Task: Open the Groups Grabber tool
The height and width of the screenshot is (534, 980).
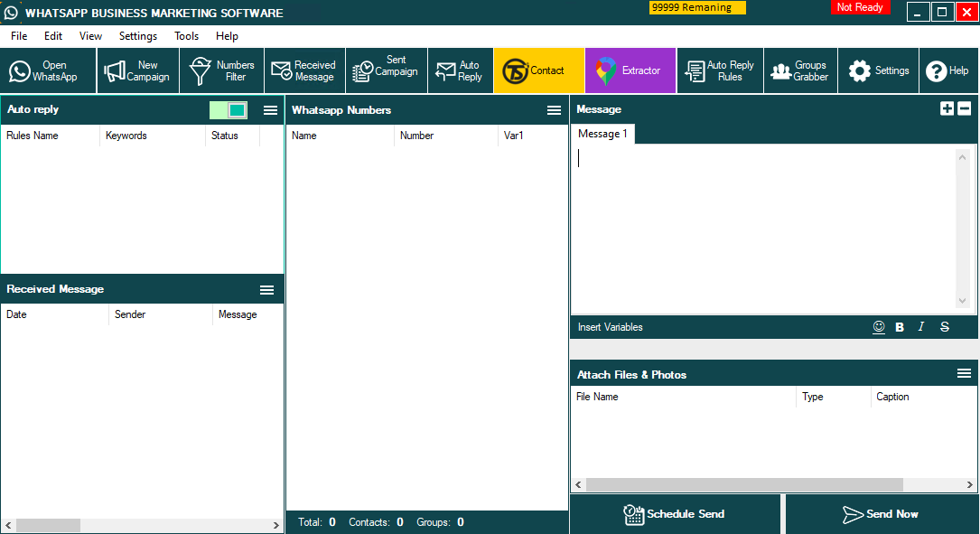Action: point(800,70)
